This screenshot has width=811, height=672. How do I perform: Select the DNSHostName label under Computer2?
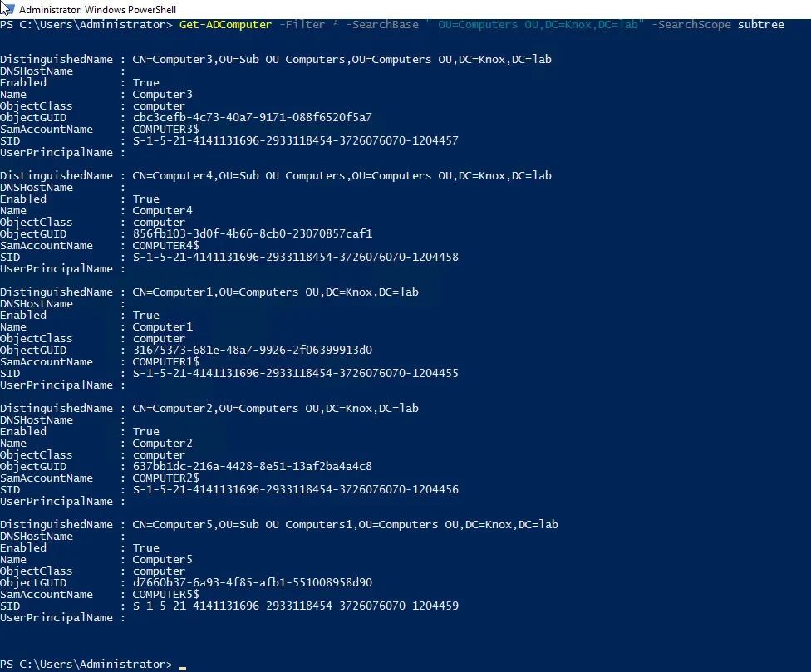click(37, 420)
